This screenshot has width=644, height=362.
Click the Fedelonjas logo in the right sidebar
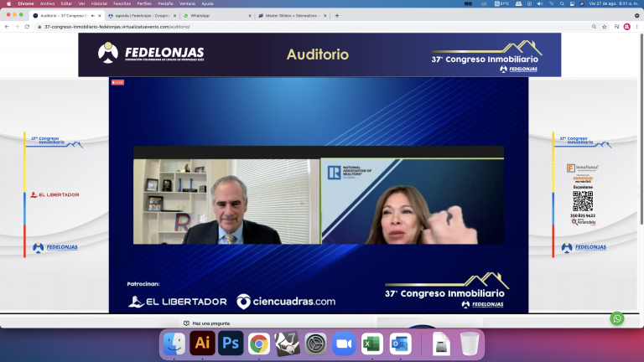click(584, 247)
